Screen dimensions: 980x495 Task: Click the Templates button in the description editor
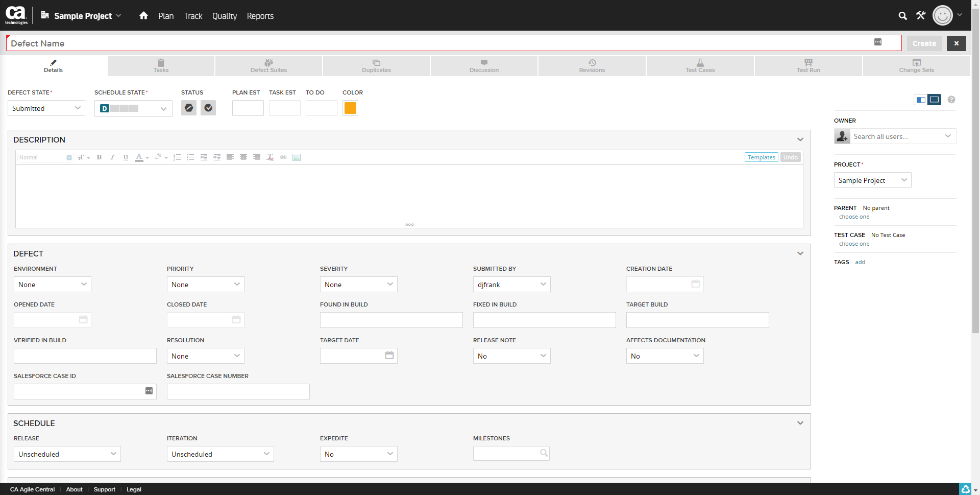point(761,157)
